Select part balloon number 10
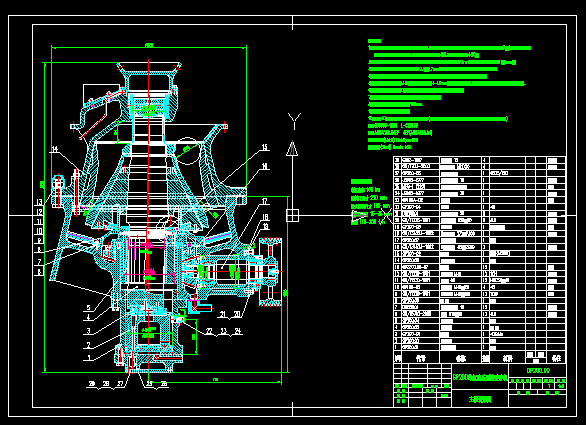This screenshot has height=425, width=586. [39, 231]
